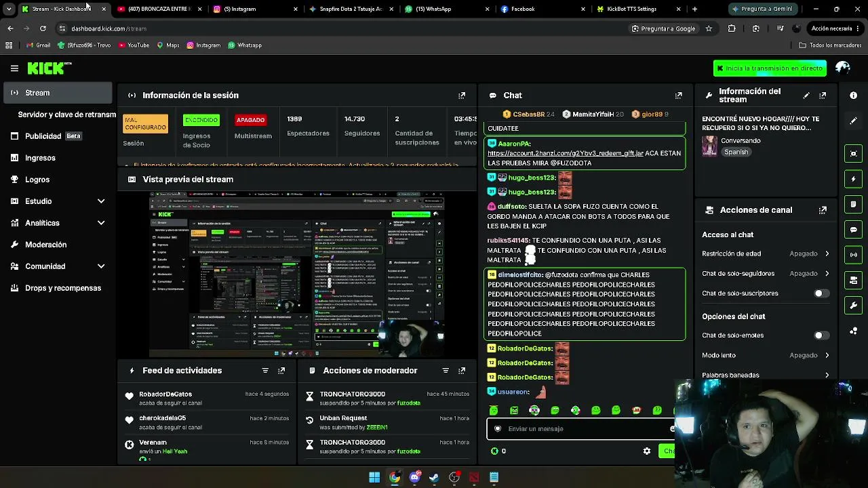Open Drops y recompensas in the sidebar
This screenshot has height=488, width=868.
point(58,288)
